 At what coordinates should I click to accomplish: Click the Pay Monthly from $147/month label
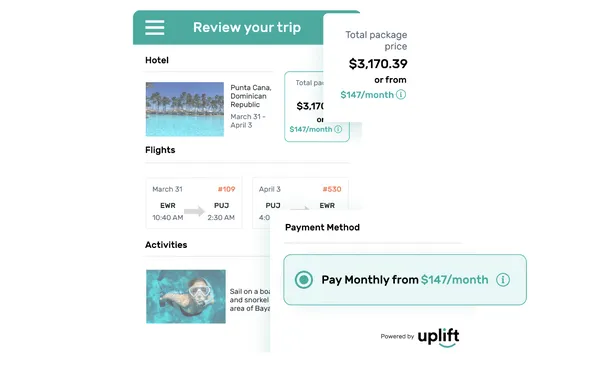(x=405, y=280)
